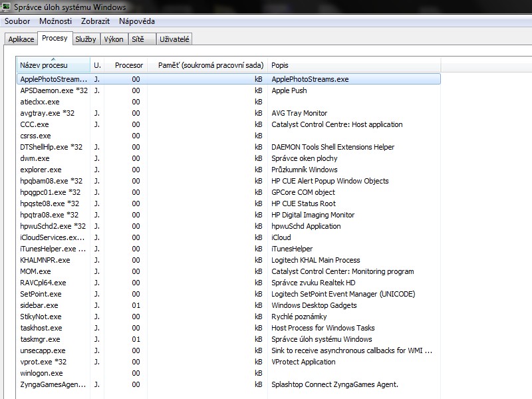Sort by the U. column header

pos(97,65)
